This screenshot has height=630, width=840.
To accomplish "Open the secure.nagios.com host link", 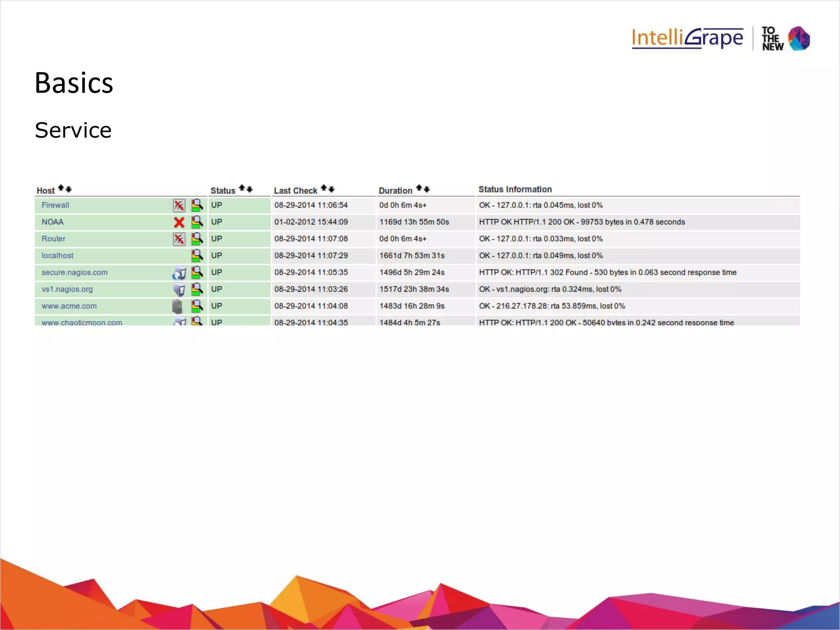I will point(75,272).
